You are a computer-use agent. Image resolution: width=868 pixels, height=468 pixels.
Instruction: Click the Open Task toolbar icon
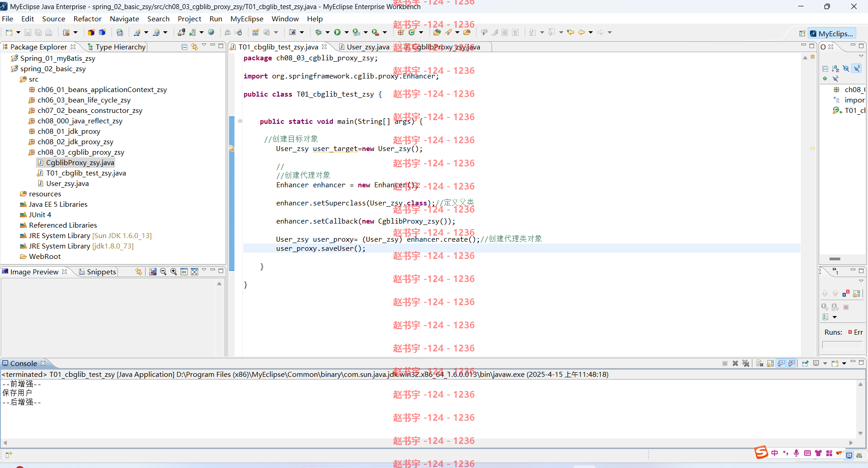pos(467,32)
